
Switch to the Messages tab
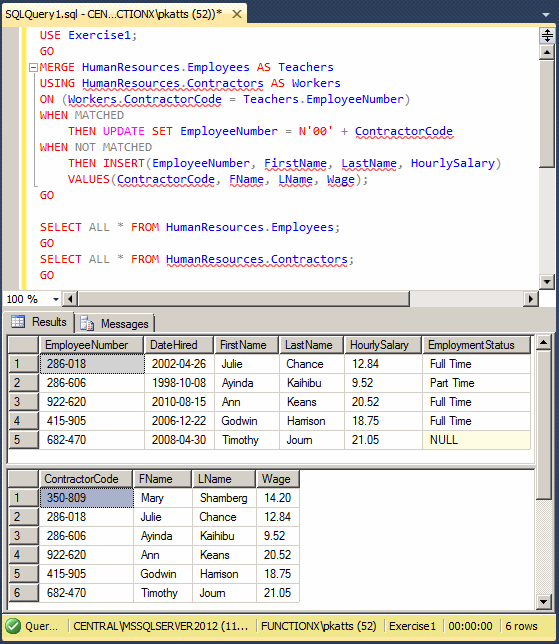(115, 324)
